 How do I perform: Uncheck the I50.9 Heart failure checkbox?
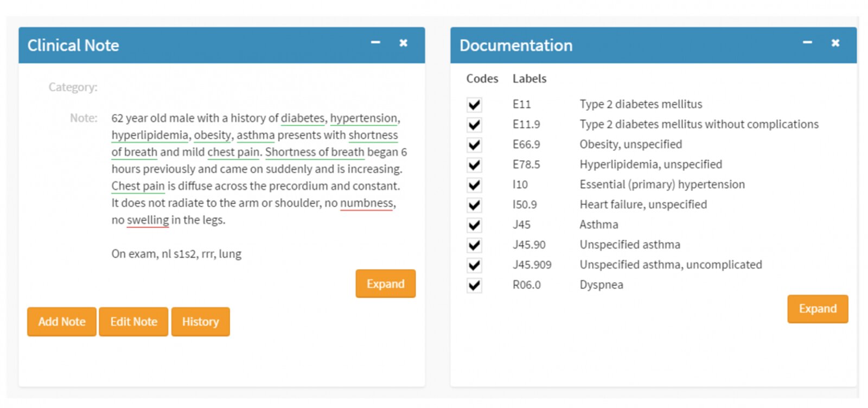tap(474, 205)
